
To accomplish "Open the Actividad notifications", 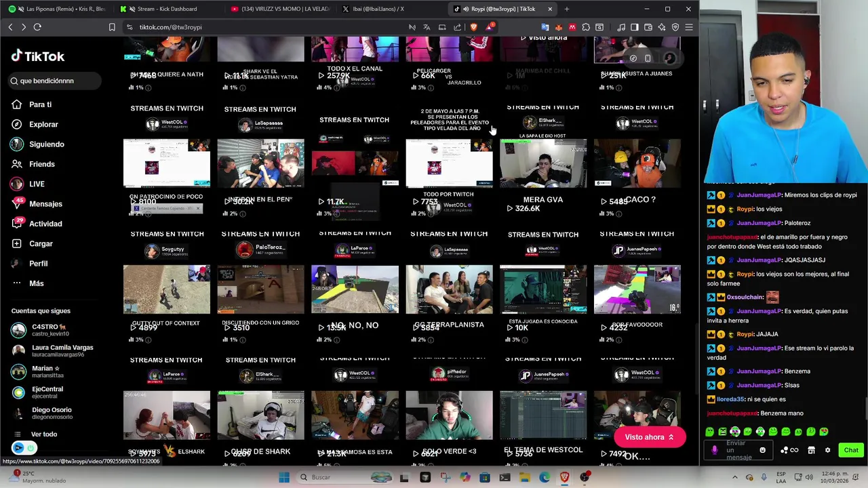I will click(x=45, y=224).
